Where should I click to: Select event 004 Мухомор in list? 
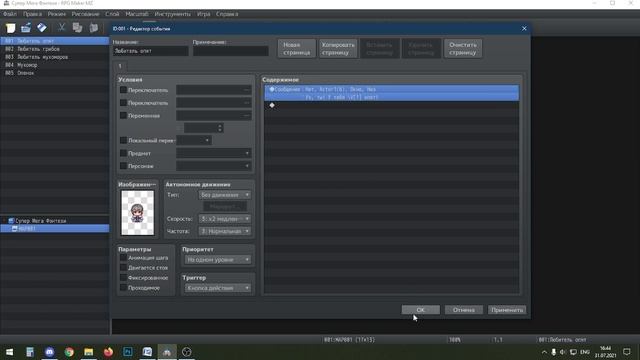pos(55,65)
